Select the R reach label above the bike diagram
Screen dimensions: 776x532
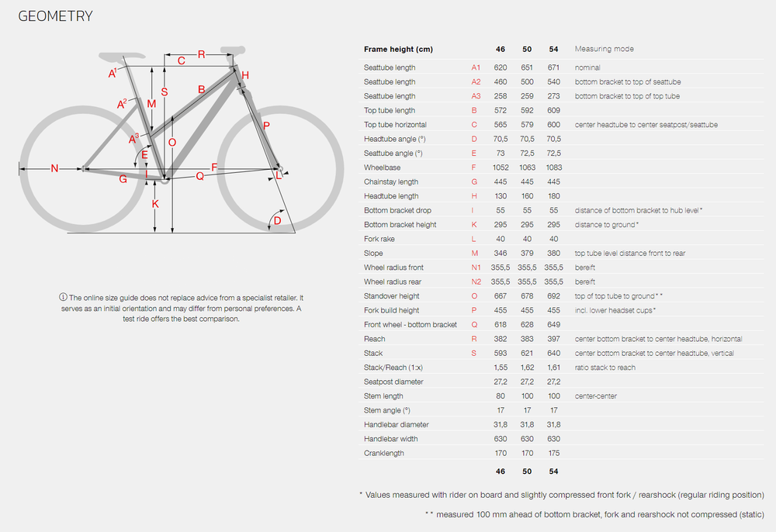(x=201, y=54)
